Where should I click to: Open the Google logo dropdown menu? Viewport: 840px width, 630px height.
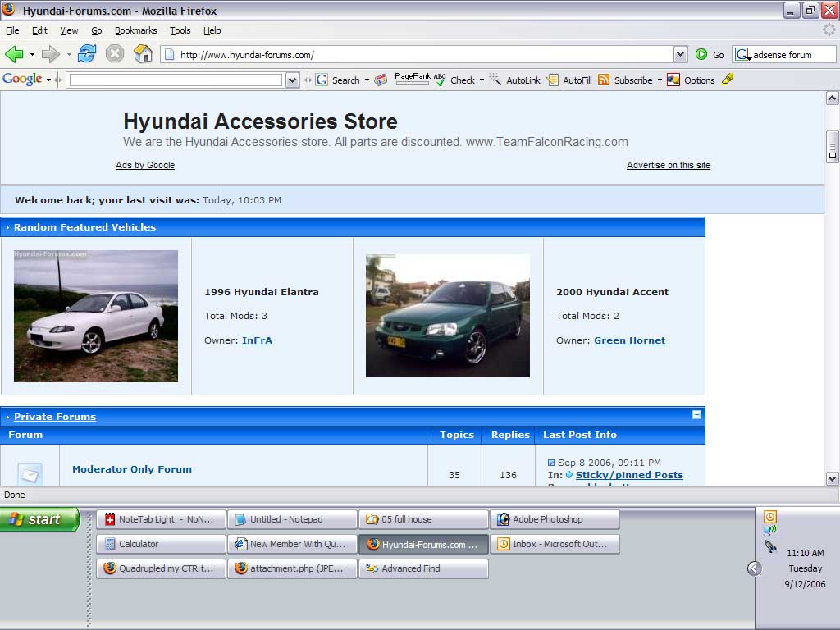[48, 80]
